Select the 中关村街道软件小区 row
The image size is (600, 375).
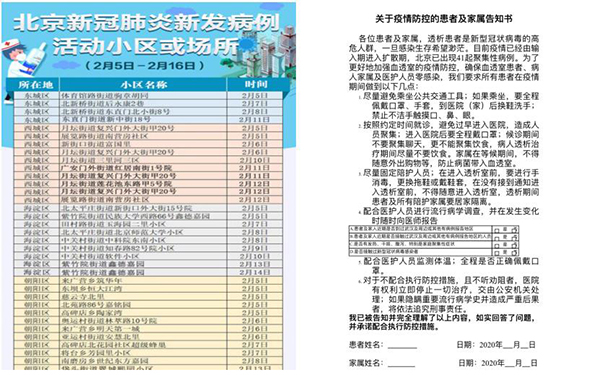[148, 256]
